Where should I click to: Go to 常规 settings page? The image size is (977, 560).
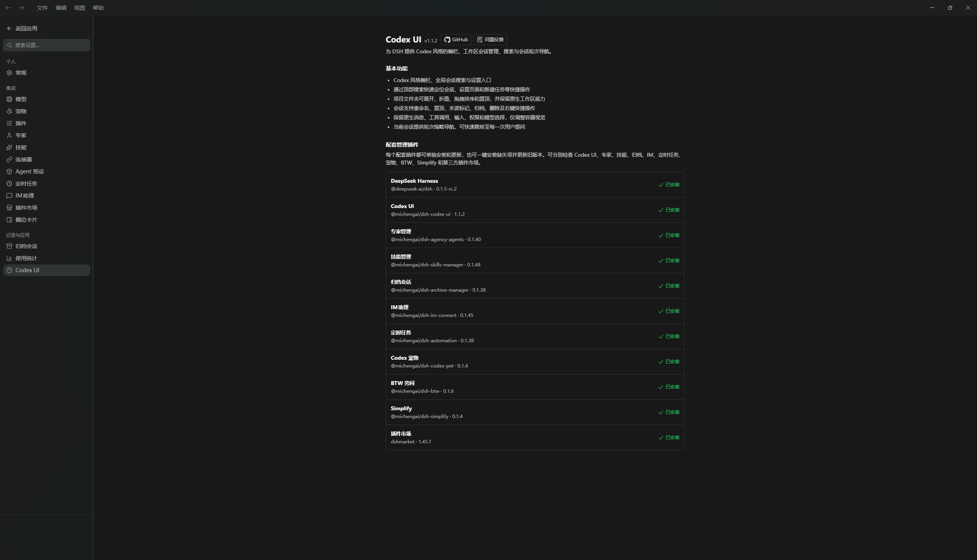click(47, 73)
